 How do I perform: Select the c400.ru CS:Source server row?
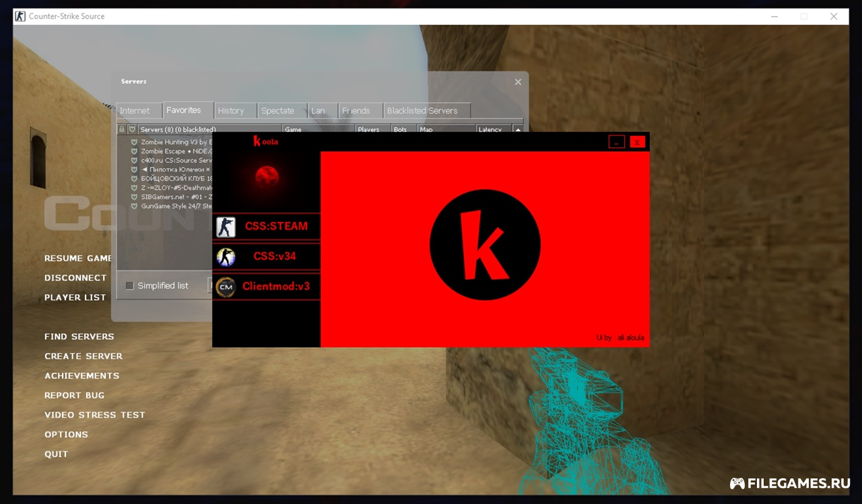coord(166,160)
